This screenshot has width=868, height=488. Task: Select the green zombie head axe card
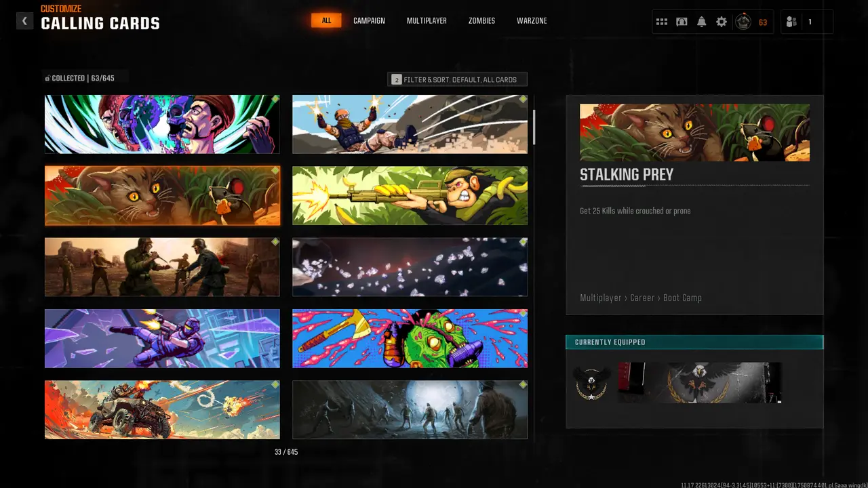tap(410, 338)
